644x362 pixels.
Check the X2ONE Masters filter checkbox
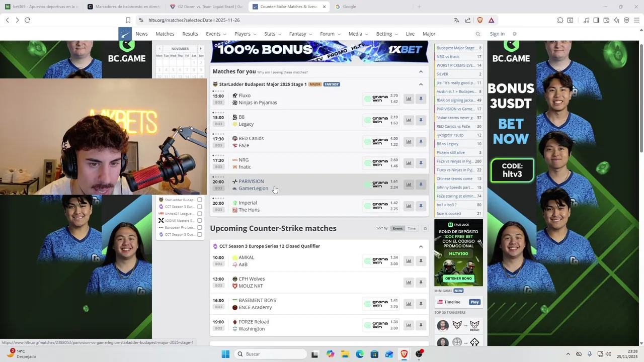coord(200,221)
